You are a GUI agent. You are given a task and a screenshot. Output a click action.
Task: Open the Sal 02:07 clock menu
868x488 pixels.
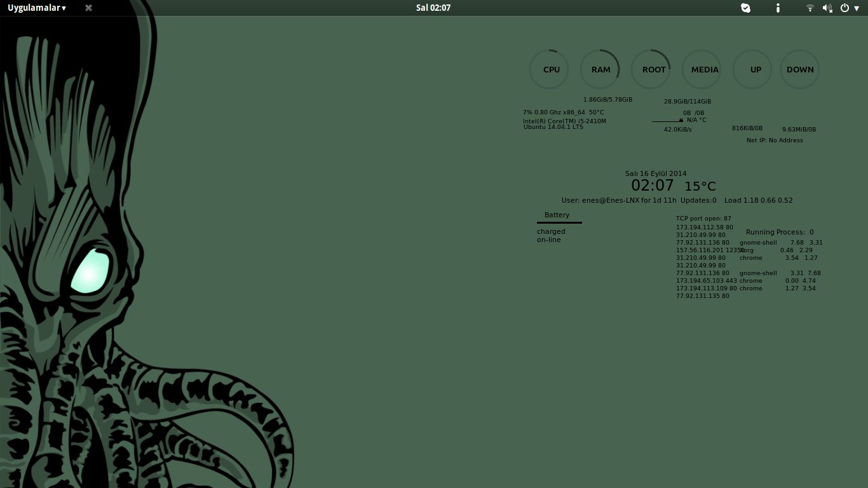pos(433,8)
